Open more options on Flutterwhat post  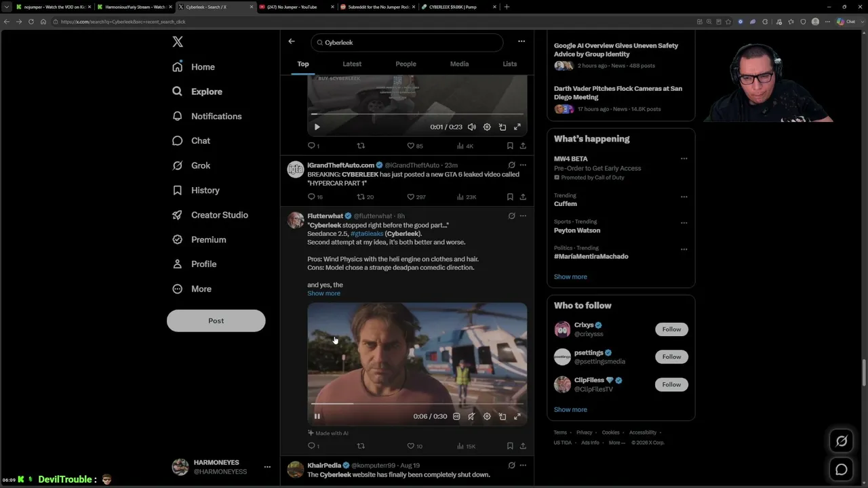pos(523,216)
